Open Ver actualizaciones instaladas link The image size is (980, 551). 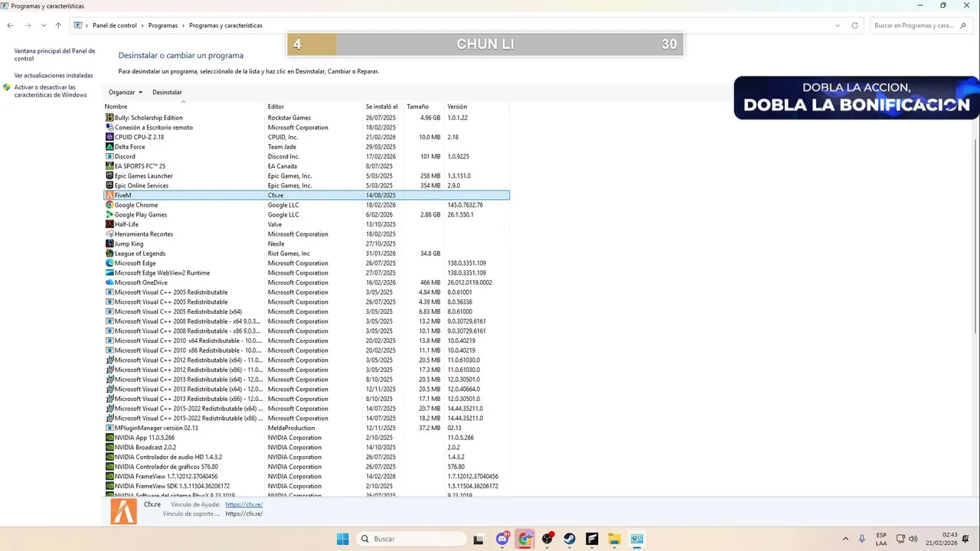click(54, 75)
